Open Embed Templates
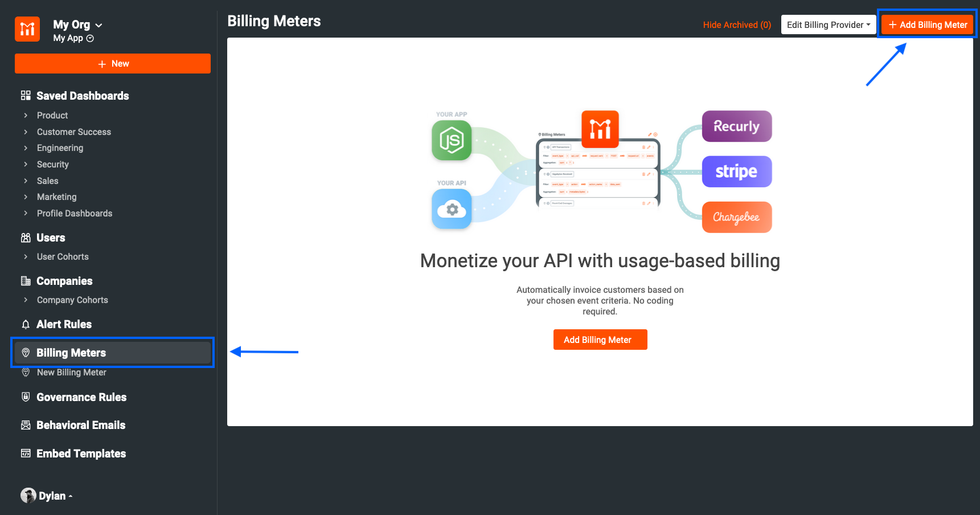The image size is (980, 515). click(81, 453)
